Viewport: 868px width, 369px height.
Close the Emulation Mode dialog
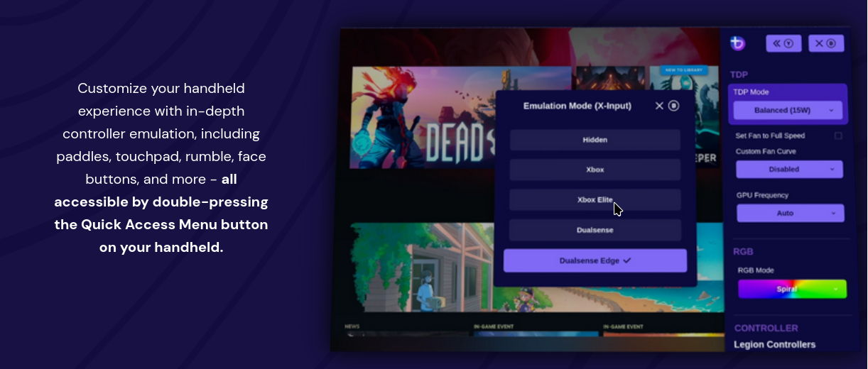coord(659,106)
